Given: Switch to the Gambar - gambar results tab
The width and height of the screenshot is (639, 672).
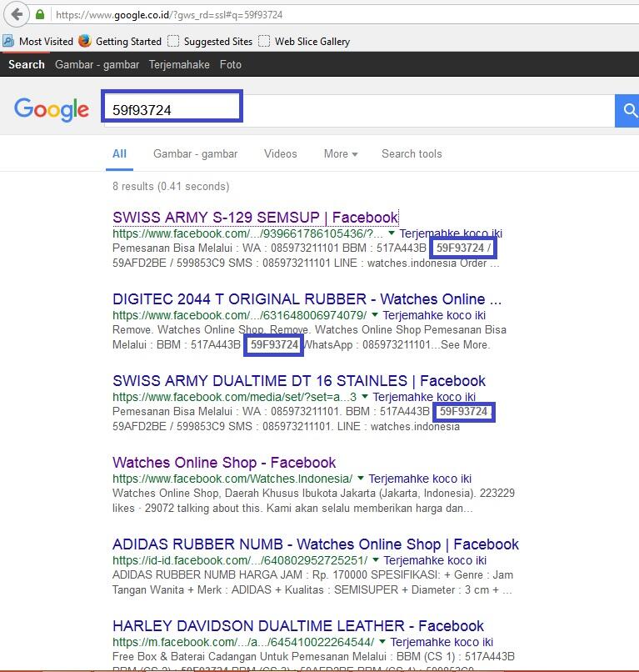Looking at the screenshot, I should click(x=195, y=154).
